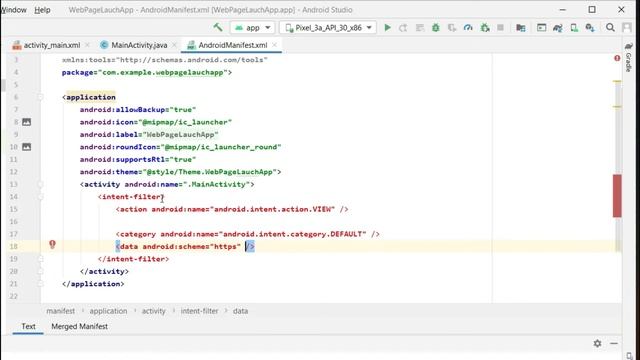Open the Window menu

point(13,10)
